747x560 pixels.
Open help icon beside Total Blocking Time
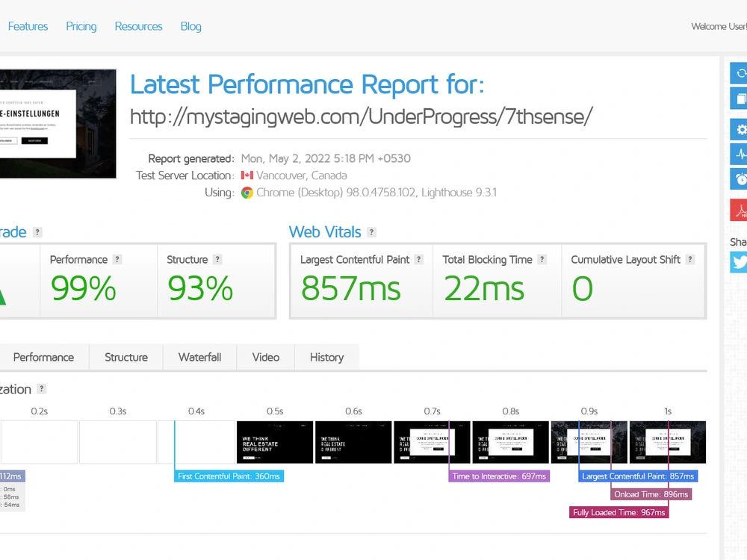[x=542, y=260]
